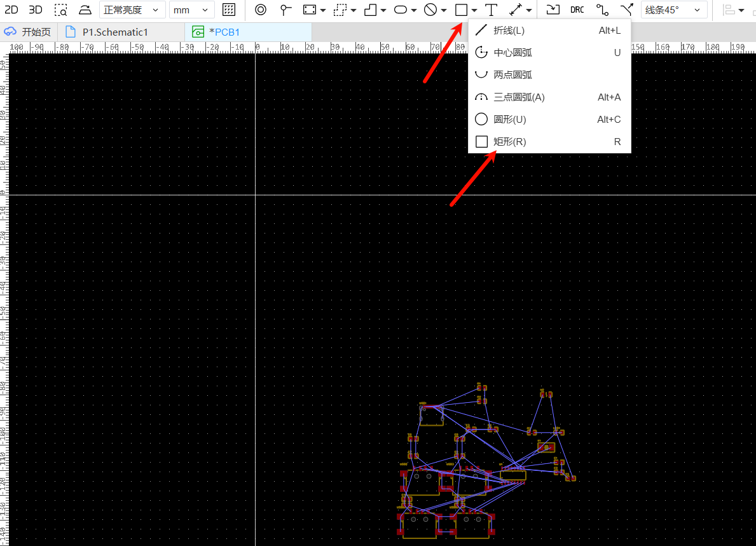Screen dimensions: 756x546
Task: Click the import changes from schematic icon
Action: 553,10
